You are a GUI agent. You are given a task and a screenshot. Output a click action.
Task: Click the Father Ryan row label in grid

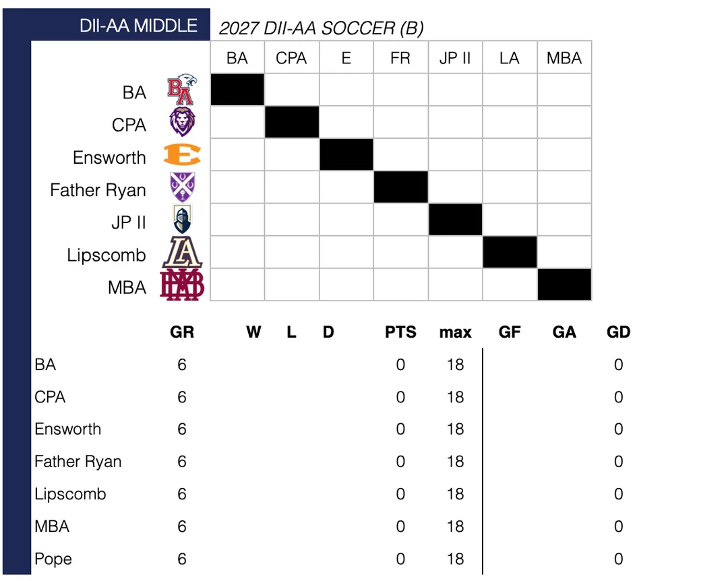click(x=98, y=191)
